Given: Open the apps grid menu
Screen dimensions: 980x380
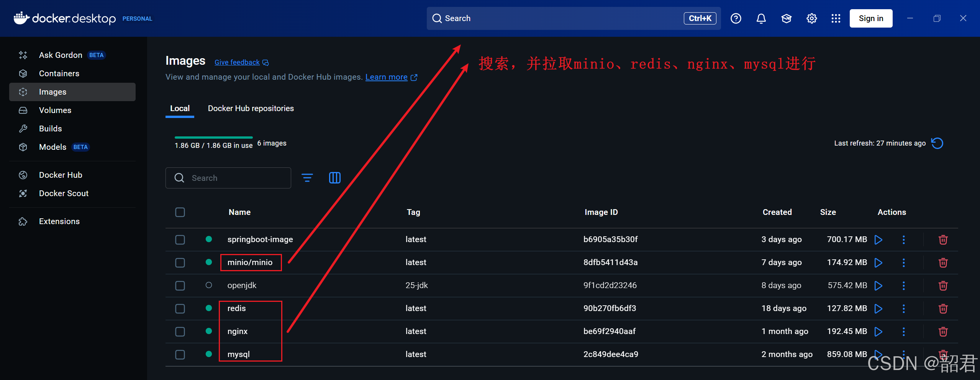Looking at the screenshot, I should click(836, 18).
